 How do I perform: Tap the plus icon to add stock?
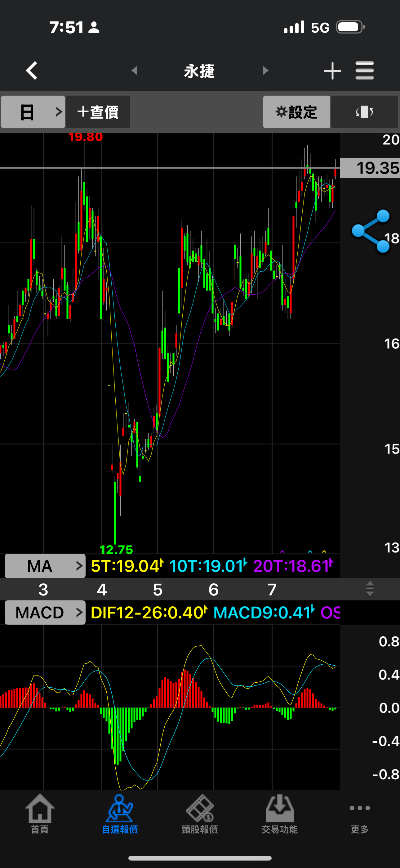coord(332,71)
